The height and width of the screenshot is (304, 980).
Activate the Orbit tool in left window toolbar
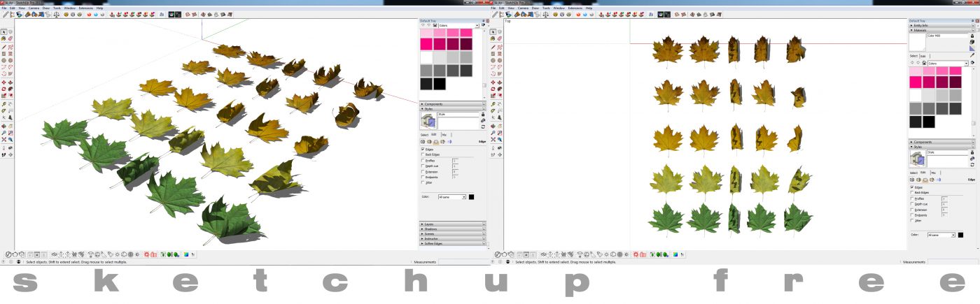[x=4, y=125]
